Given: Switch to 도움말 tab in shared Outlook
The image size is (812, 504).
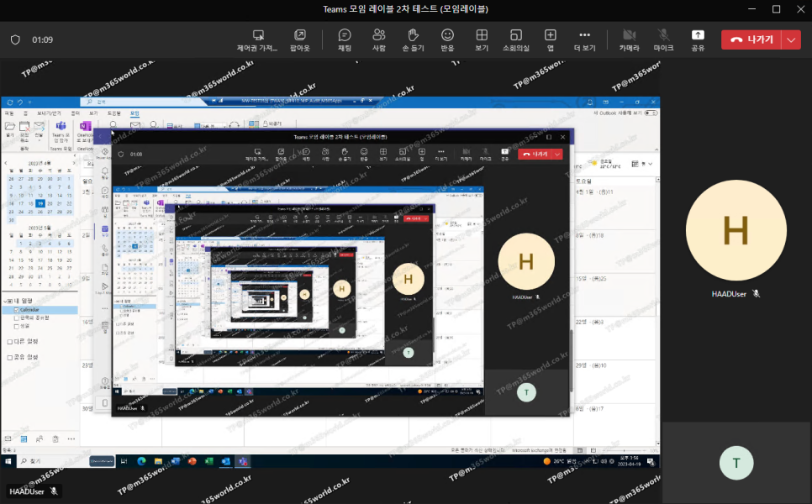Looking at the screenshot, I should [x=114, y=113].
